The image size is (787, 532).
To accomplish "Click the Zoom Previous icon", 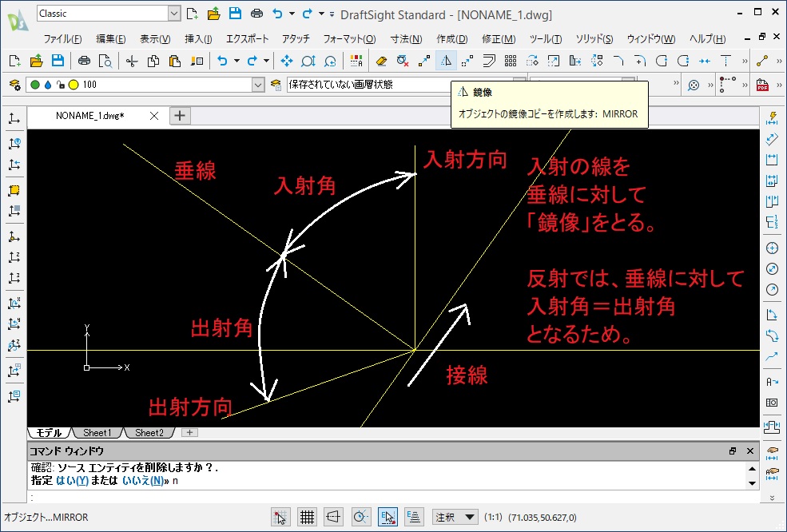I will [x=330, y=62].
